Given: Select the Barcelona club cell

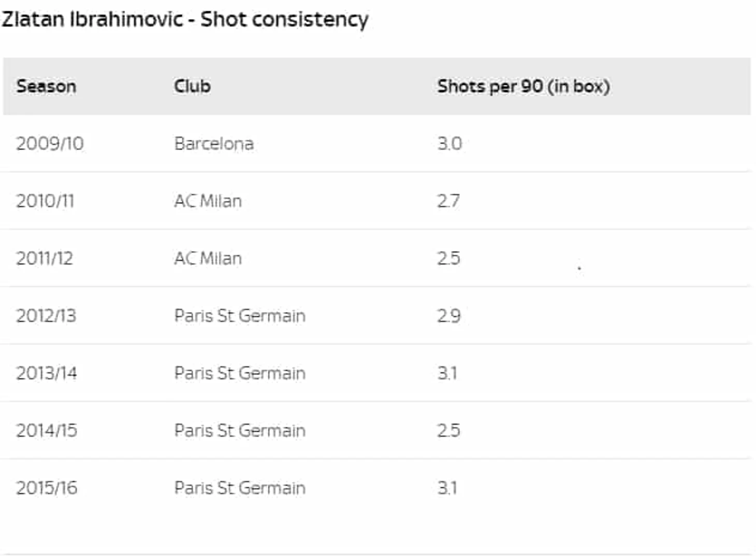Looking at the screenshot, I should tap(214, 143).
